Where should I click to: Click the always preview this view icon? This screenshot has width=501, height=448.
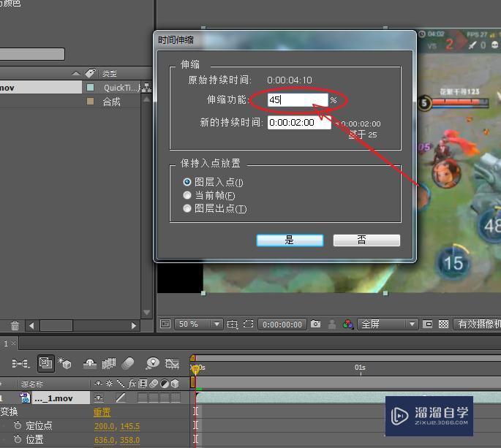coord(165,324)
